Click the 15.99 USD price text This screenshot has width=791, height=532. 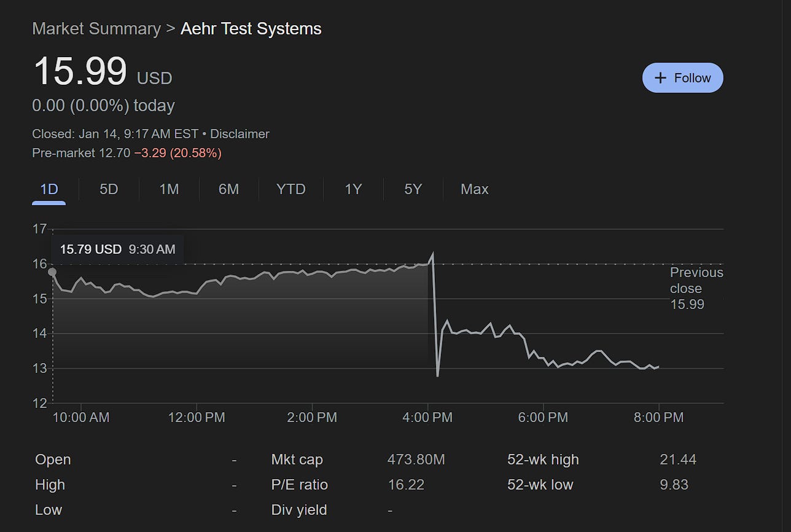(103, 71)
